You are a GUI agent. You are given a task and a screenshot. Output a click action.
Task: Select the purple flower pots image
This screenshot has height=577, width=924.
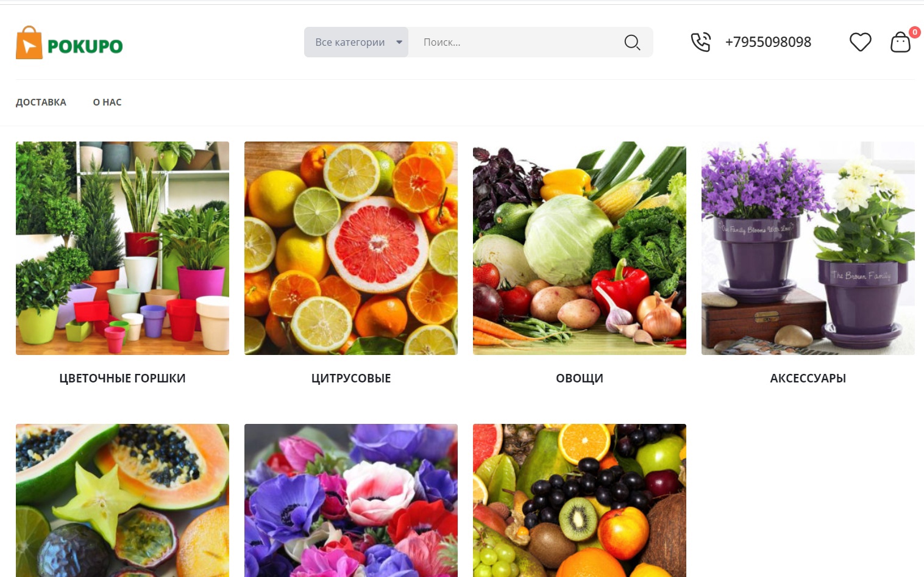(808, 248)
